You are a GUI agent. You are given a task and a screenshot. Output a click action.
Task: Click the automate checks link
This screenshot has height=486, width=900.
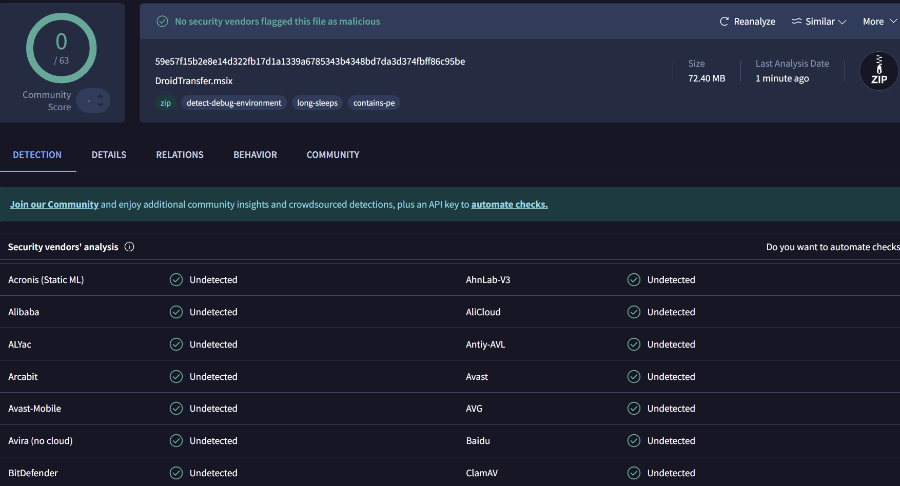[509, 204]
